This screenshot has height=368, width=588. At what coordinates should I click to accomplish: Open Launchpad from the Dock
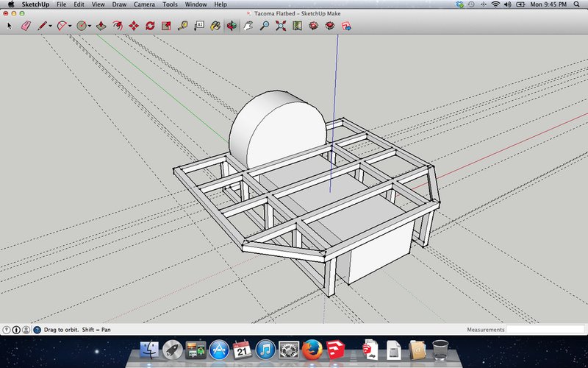tap(173, 350)
